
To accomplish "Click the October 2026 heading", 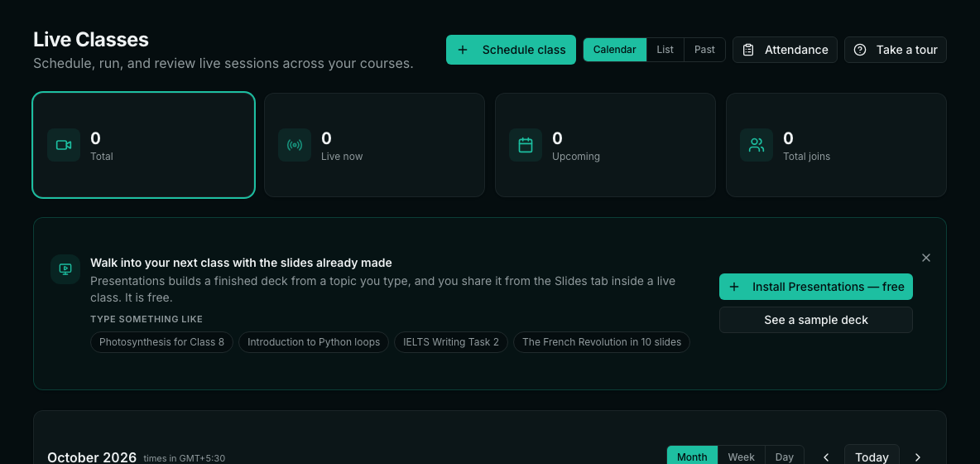I will (x=92, y=457).
